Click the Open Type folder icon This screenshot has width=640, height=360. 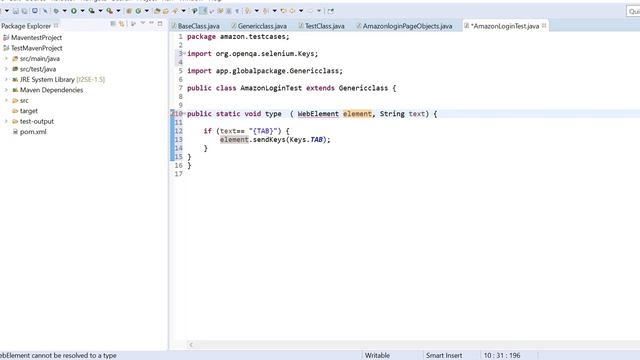coord(157,11)
